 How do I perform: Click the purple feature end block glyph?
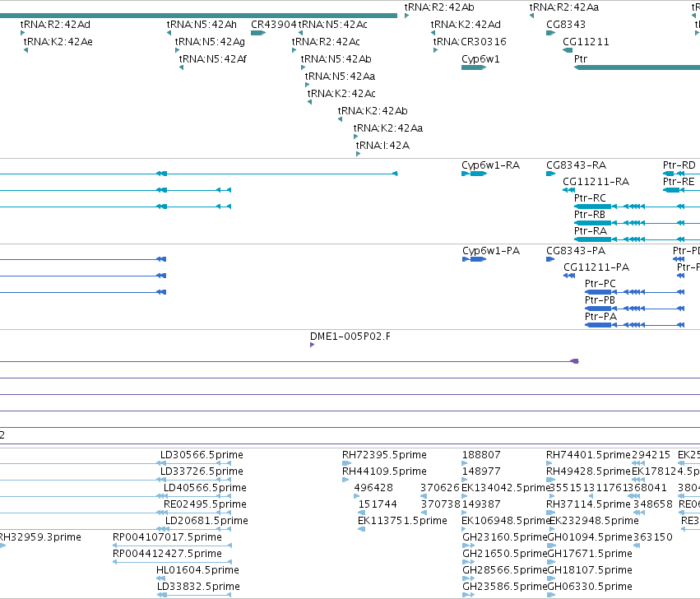575,361
